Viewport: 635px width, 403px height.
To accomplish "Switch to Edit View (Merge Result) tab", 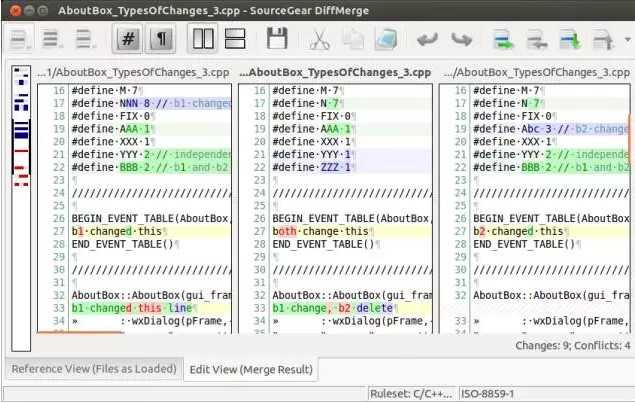I will click(x=251, y=369).
